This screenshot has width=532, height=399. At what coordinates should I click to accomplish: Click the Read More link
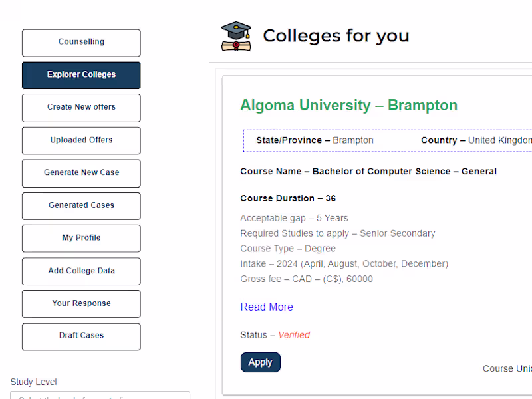pyautogui.click(x=267, y=307)
